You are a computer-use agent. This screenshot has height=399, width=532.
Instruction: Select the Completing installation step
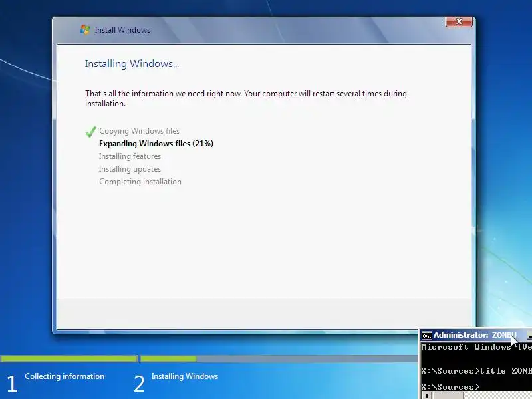point(140,182)
